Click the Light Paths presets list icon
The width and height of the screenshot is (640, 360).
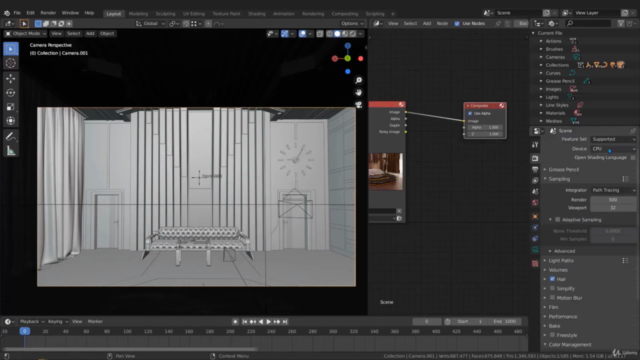pos(625,260)
